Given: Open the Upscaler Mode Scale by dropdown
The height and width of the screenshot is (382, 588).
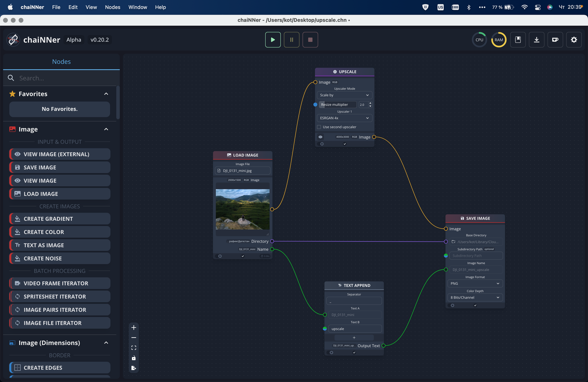Looking at the screenshot, I should [x=344, y=95].
